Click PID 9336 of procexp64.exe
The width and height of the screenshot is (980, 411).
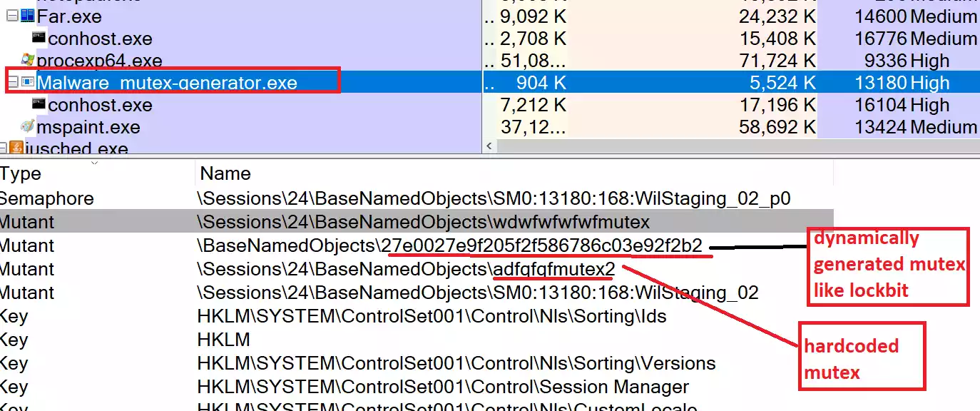(887, 60)
